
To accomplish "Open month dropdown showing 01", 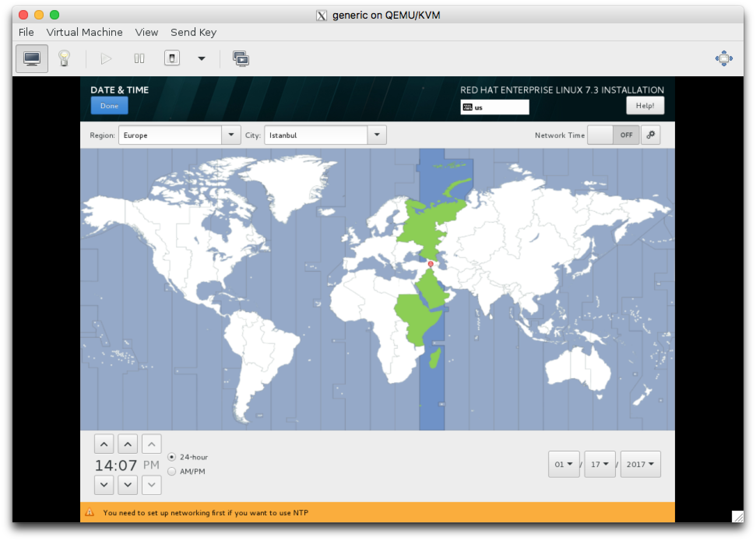I will coord(564,464).
